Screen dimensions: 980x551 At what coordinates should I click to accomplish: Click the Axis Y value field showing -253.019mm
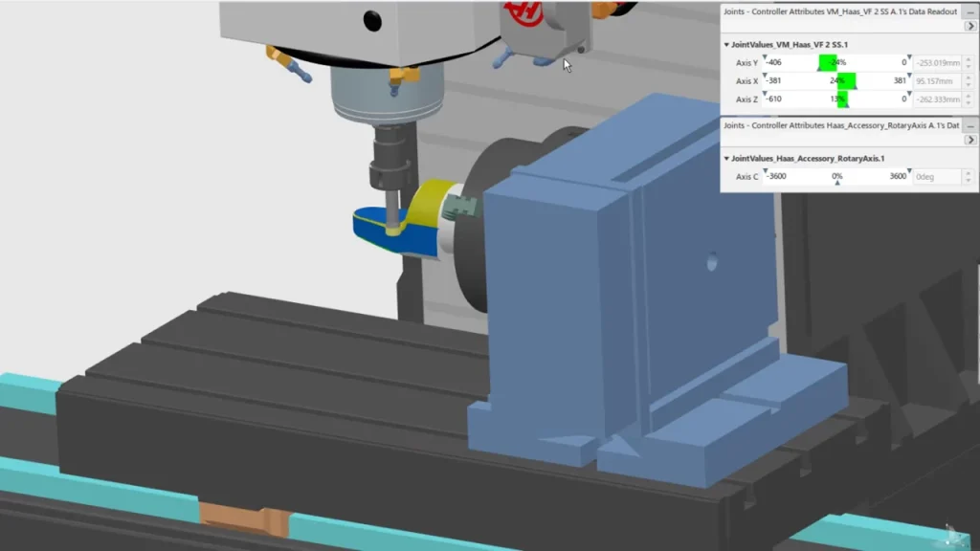pos(937,63)
